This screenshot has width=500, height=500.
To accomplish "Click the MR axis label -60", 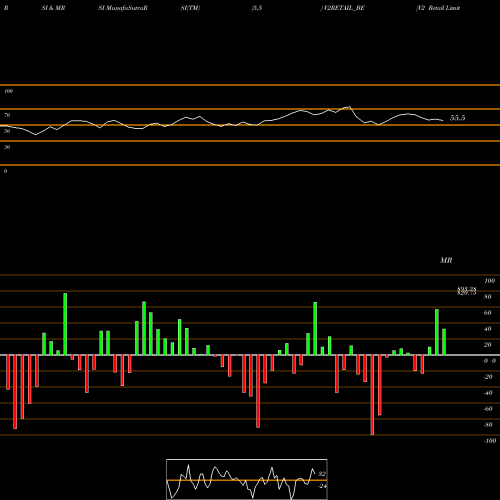I will 488,409.
